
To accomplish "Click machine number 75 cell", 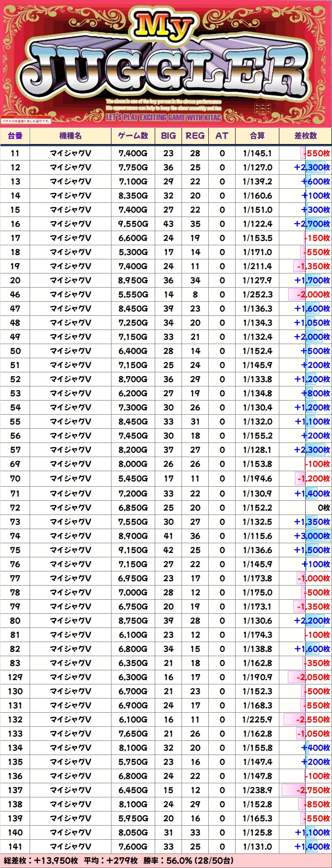I will (x=15, y=550).
